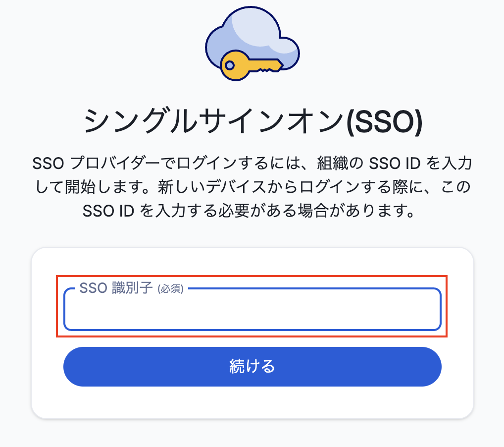Click the round hole of the key
The height and width of the screenshot is (447, 504).
coord(230,65)
